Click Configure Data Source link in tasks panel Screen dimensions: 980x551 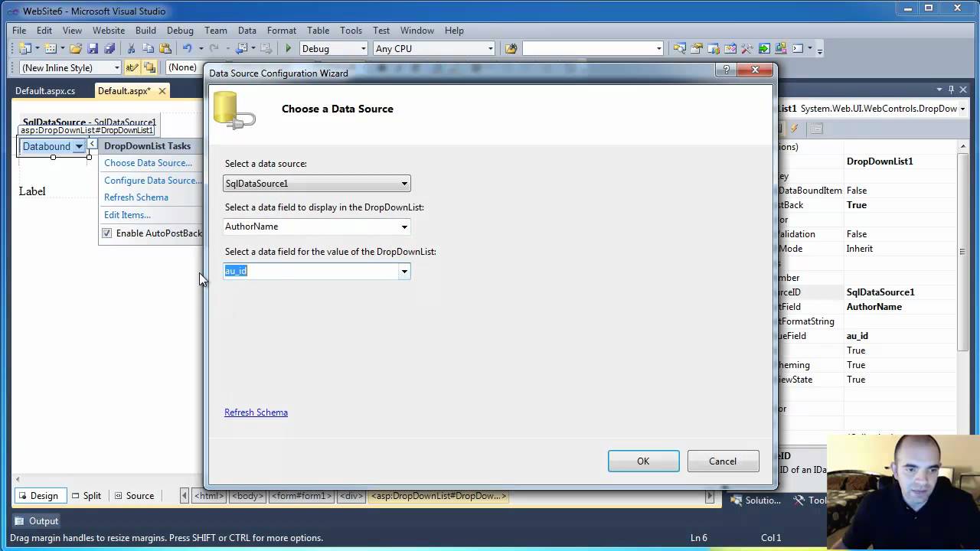pos(152,181)
